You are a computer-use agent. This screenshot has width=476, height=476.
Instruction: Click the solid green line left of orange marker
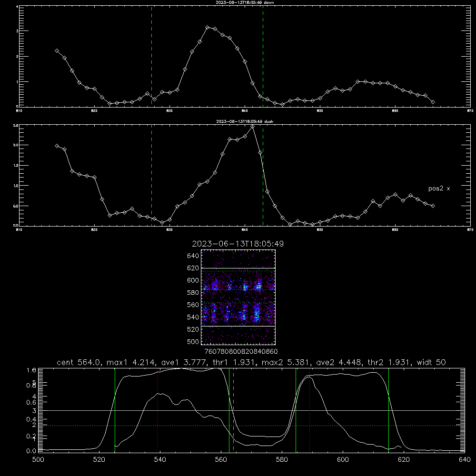coord(229,410)
